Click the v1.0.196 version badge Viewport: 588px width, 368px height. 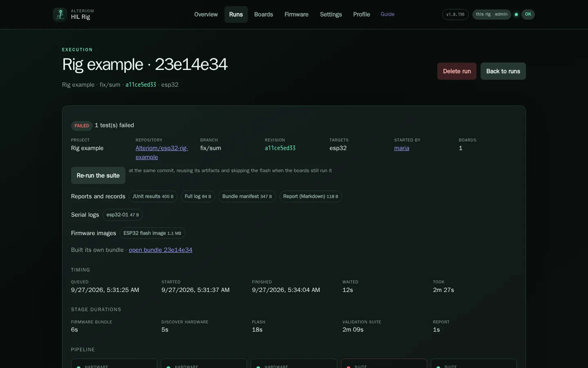point(455,14)
